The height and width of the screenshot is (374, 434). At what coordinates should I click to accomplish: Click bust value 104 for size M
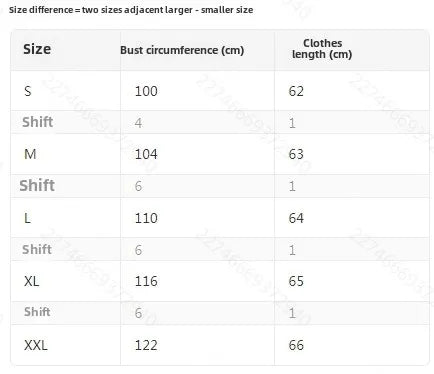[146, 154]
